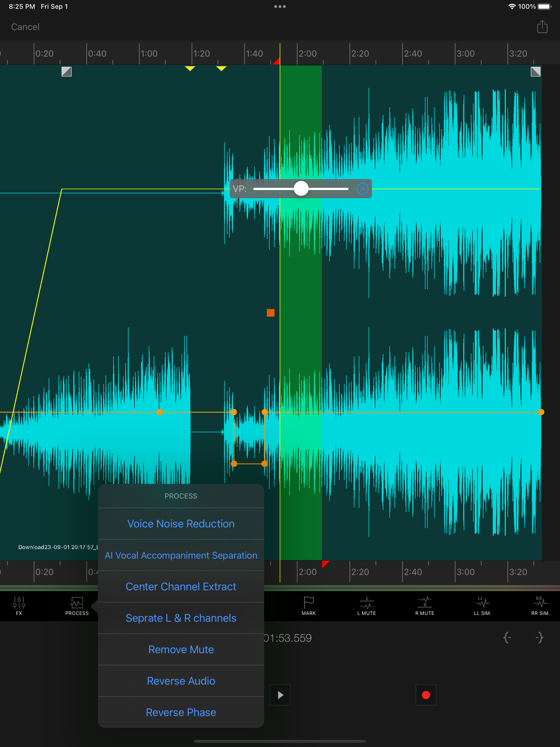Tap the 2:00 mark on top ruler
This screenshot has height=747, width=560.
pyautogui.click(x=307, y=53)
